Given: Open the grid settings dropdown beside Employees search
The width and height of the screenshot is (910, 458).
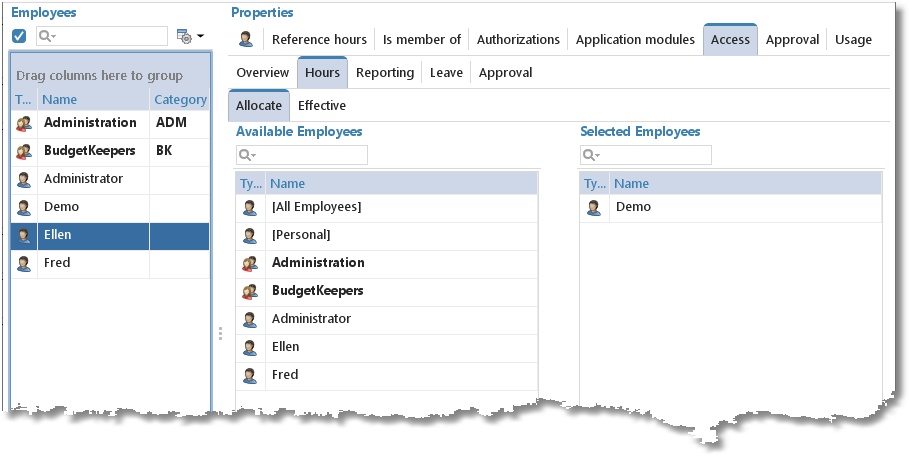Looking at the screenshot, I should (x=190, y=37).
